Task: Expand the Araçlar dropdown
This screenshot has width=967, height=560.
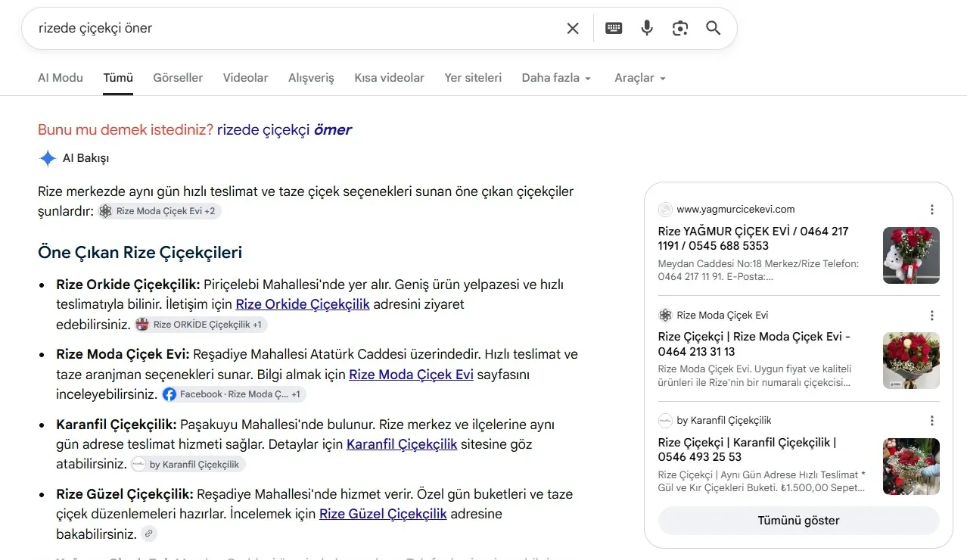Action: point(640,77)
